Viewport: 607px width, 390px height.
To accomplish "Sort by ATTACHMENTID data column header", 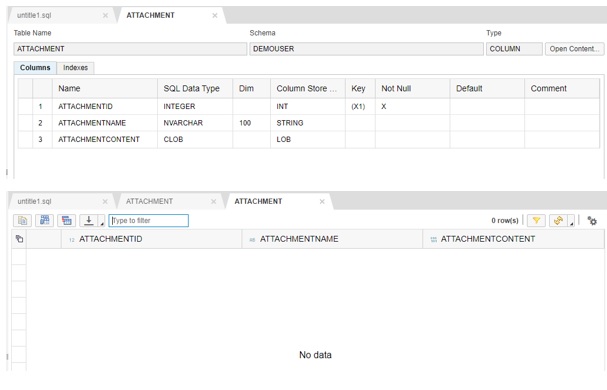I will click(151, 239).
